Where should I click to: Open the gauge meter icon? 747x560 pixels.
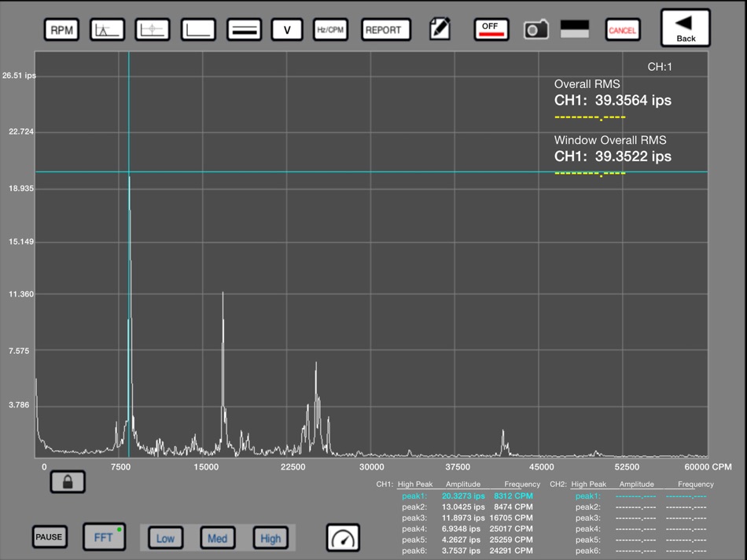[343, 538]
